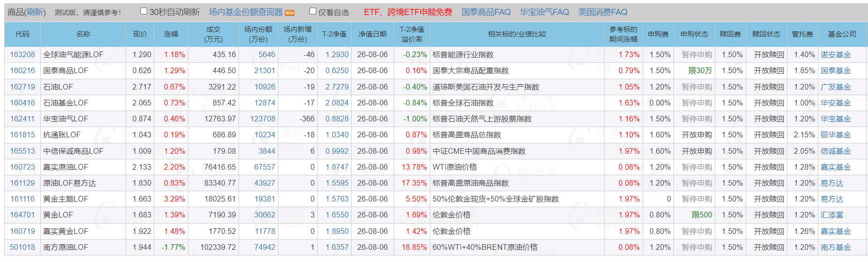Open ETF、跨境ETF申赎免费 link
This screenshot has width=868, height=262.
tap(408, 12)
